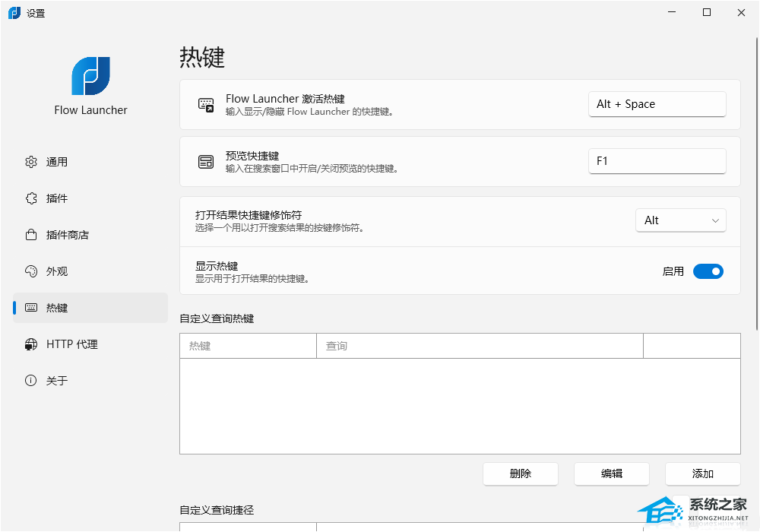
Task: Click the info icon beside 关于
Action: coord(31,381)
